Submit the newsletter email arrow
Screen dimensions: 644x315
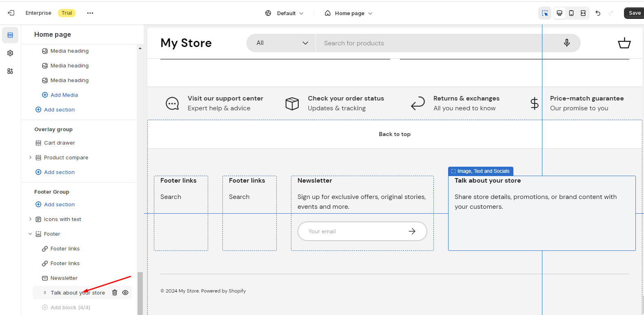412,231
